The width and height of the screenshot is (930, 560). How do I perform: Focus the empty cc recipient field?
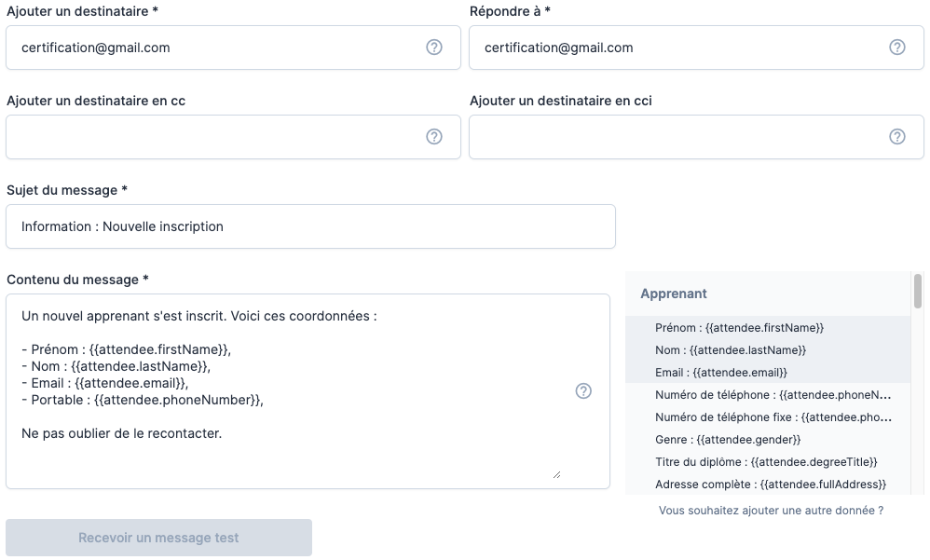pyautogui.click(x=214, y=137)
